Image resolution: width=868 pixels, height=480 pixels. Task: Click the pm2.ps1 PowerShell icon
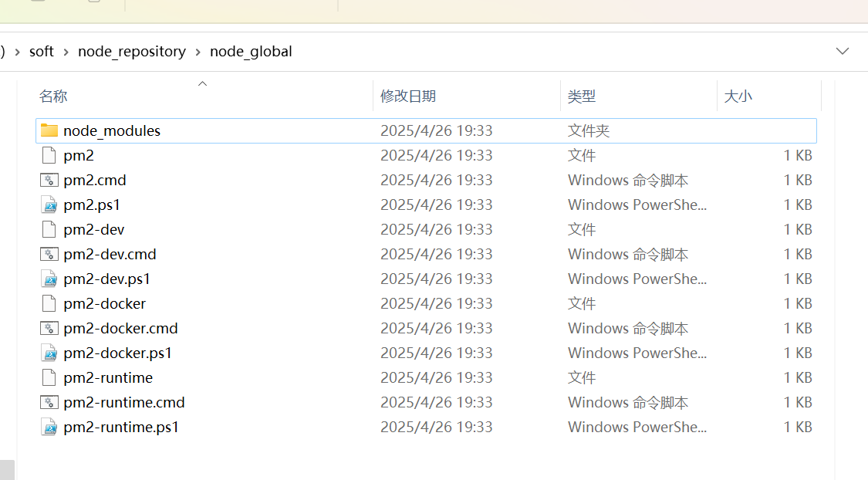coord(49,205)
